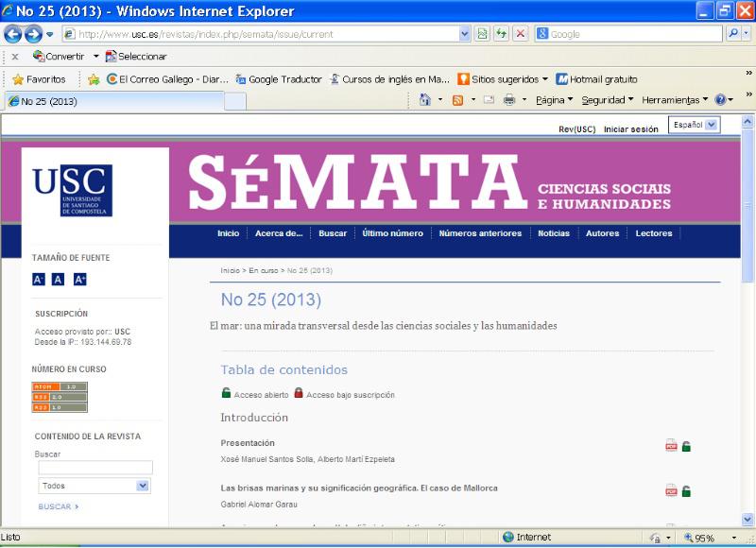Click the Iniciar sesión link

(x=630, y=129)
